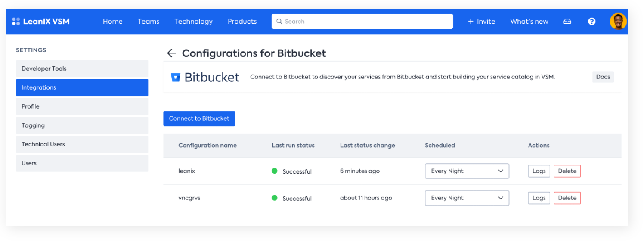Click the Configuration name column header
644x243 pixels.
click(x=207, y=145)
